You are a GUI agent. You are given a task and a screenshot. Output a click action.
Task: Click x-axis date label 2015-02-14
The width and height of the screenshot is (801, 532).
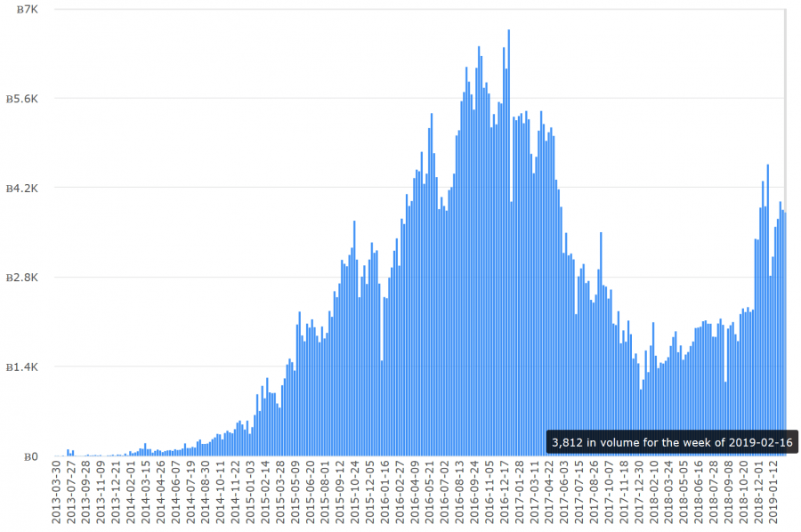[265, 492]
